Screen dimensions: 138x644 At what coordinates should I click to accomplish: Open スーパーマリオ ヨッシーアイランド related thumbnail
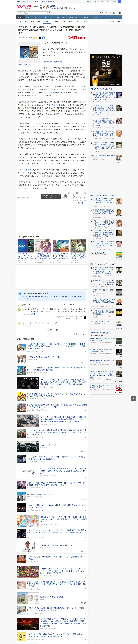tap(61, 246)
